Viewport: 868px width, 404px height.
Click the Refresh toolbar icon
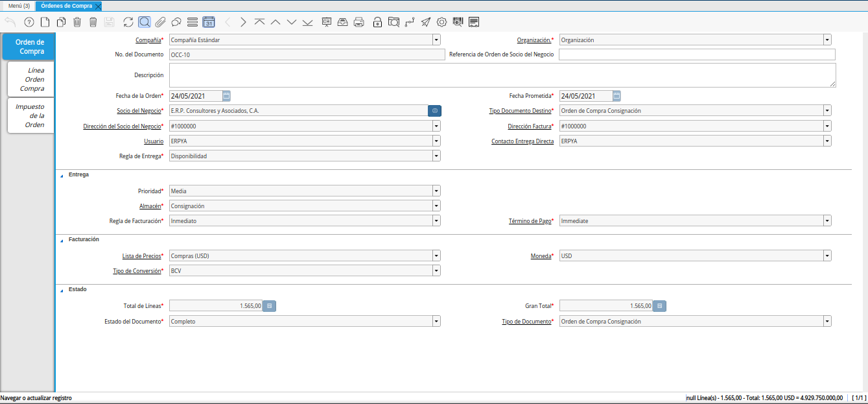(x=128, y=22)
